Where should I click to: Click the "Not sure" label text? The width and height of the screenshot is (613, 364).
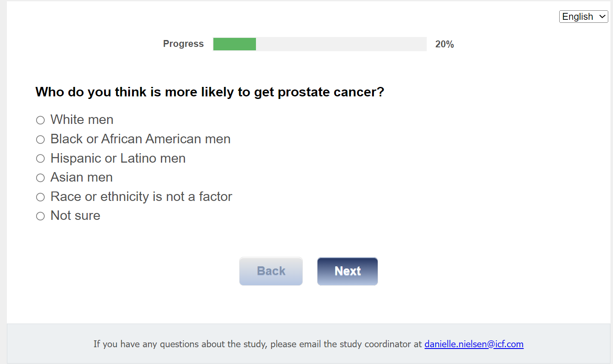click(75, 216)
